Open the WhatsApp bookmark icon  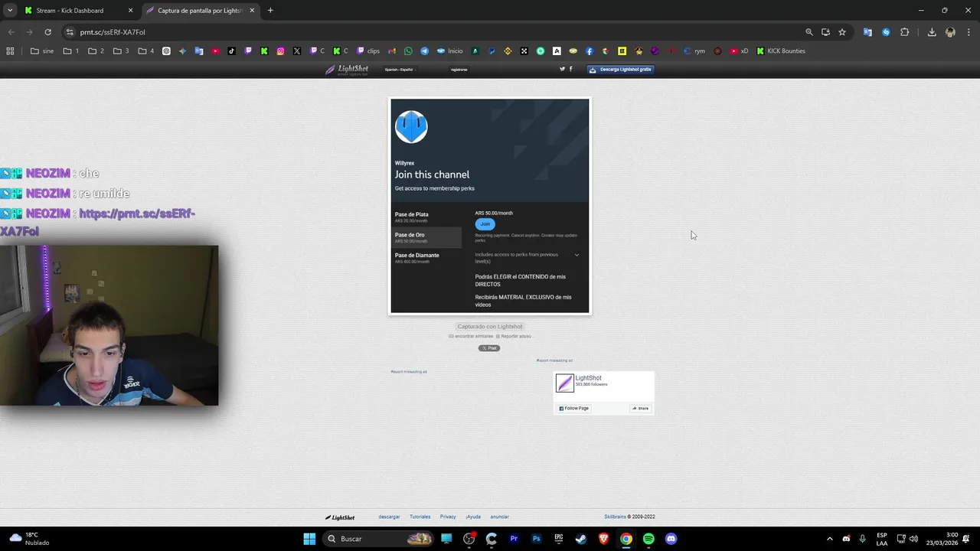tap(408, 51)
